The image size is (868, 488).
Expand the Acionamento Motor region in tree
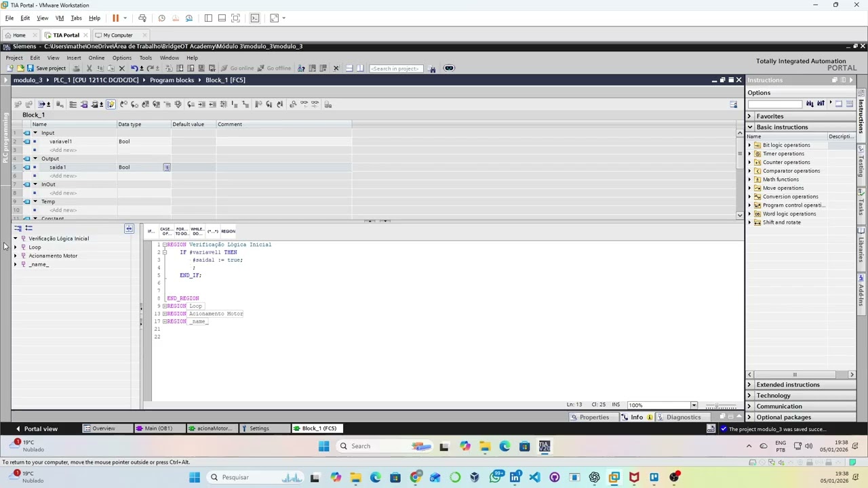15,256
